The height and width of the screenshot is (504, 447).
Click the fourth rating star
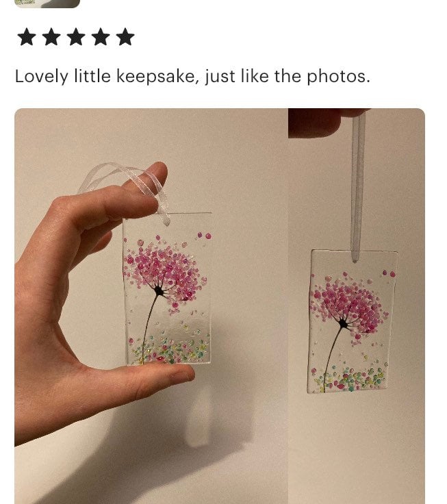[x=101, y=37]
